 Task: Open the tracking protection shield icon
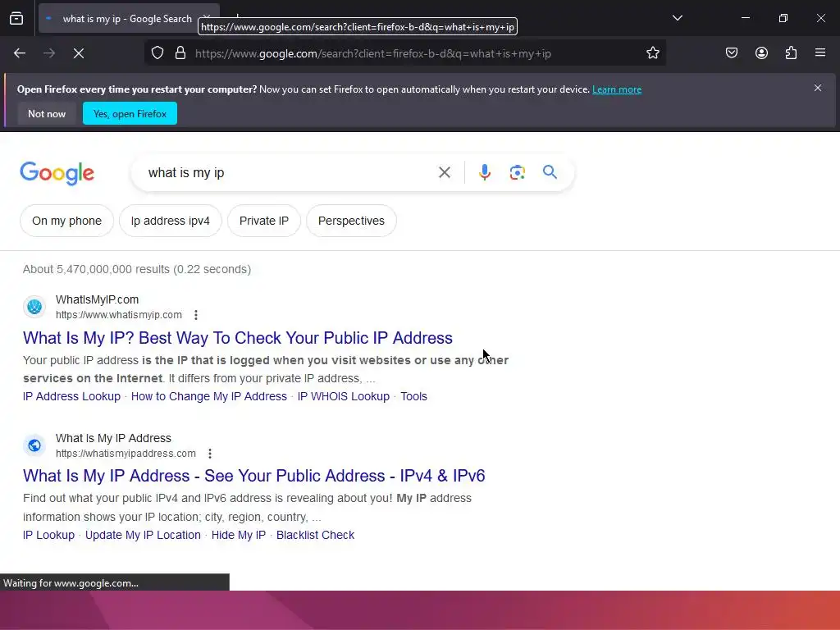coord(157,53)
